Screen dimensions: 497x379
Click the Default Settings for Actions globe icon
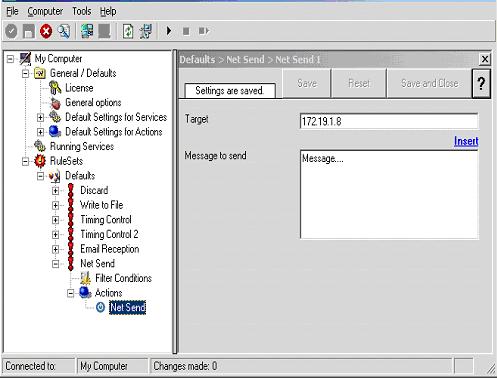(55, 132)
